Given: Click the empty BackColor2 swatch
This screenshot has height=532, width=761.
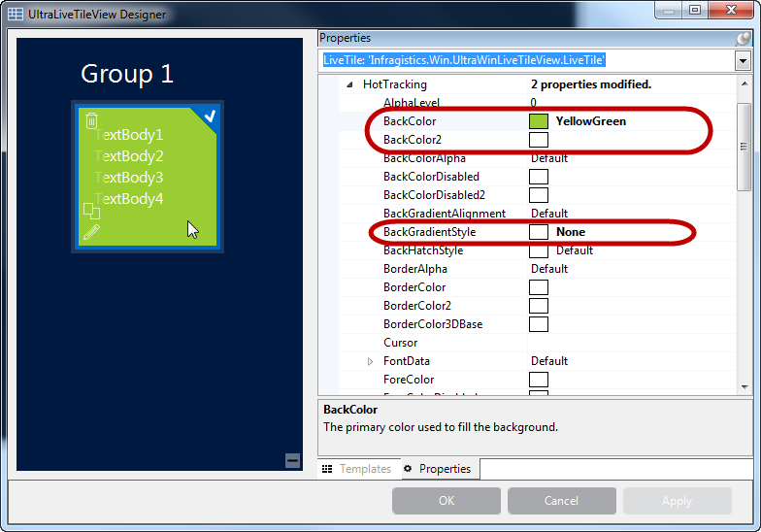Looking at the screenshot, I should coord(538,140).
